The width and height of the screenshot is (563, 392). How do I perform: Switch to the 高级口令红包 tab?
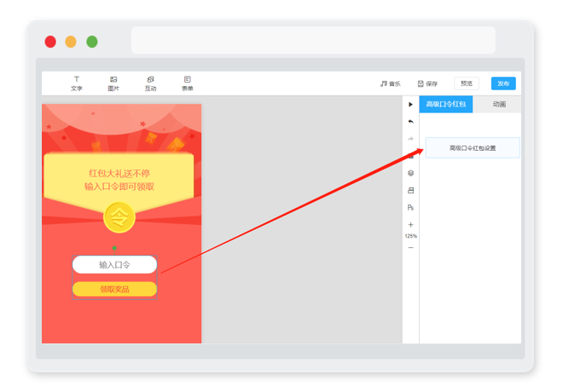point(446,104)
